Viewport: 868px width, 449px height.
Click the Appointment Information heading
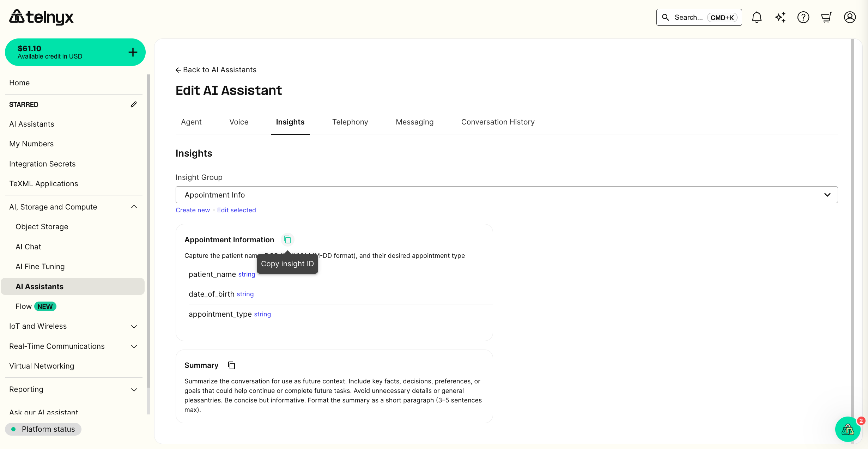click(x=229, y=240)
